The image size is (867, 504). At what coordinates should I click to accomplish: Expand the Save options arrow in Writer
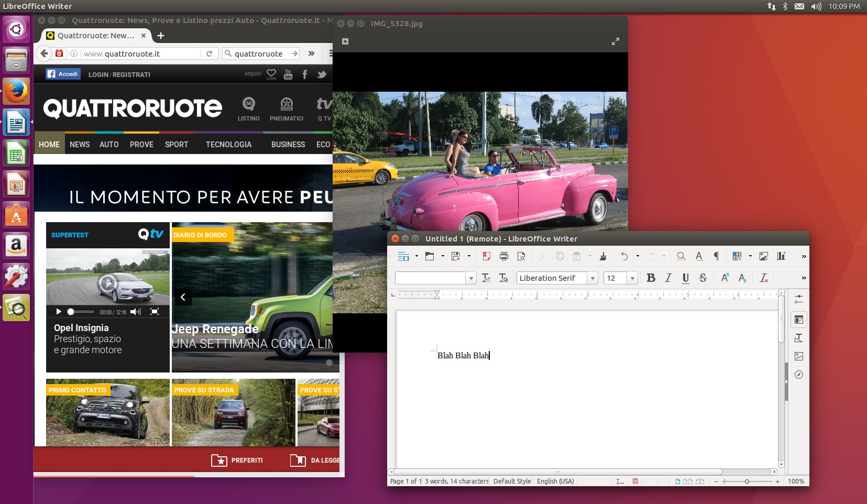(x=469, y=256)
